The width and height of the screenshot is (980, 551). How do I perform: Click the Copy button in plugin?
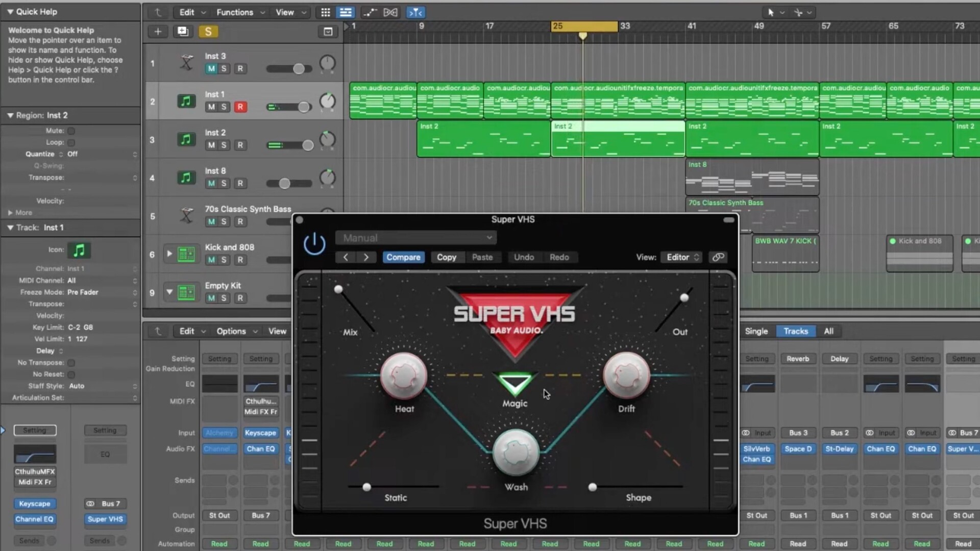[446, 257]
